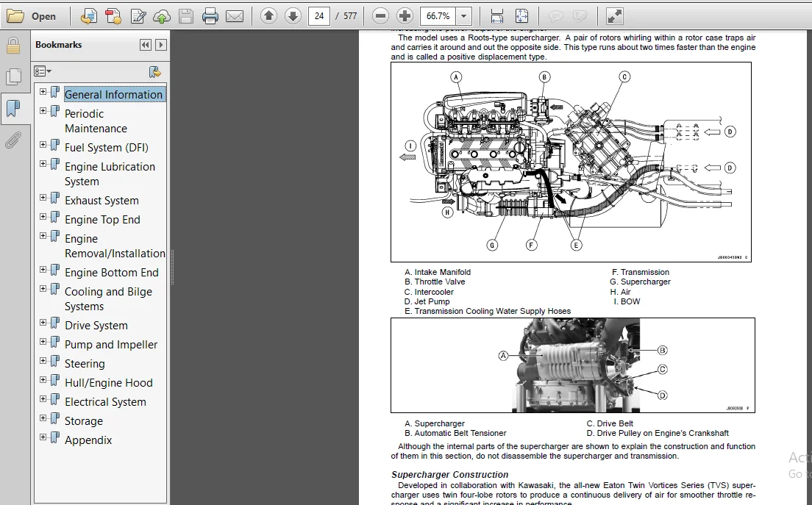812x505 pixels.
Task: Jump to the Pump and Impeller bookmark
Action: tap(111, 345)
